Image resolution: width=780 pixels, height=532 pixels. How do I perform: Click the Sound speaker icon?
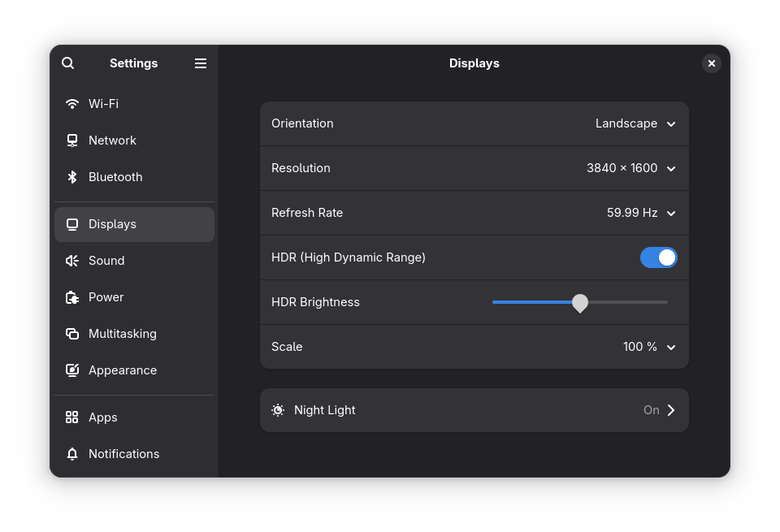coord(72,260)
